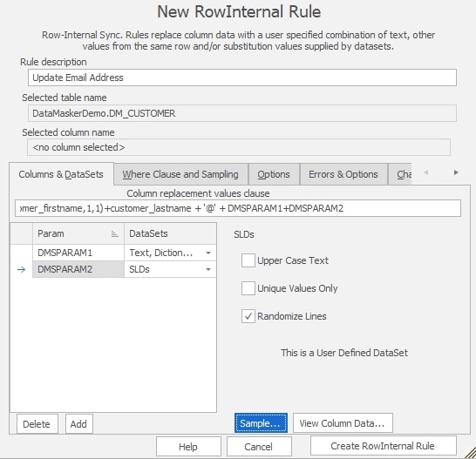Click the tab strip right scroll arrow

tap(456, 172)
